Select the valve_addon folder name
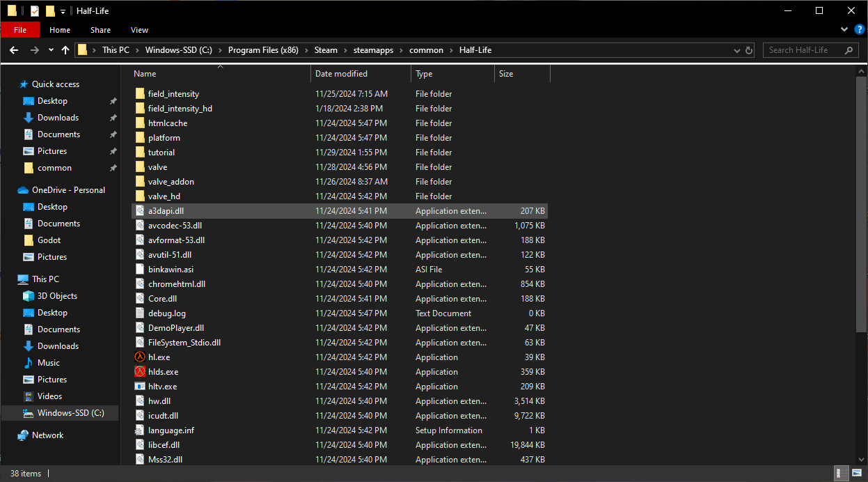868x482 pixels. pos(171,182)
